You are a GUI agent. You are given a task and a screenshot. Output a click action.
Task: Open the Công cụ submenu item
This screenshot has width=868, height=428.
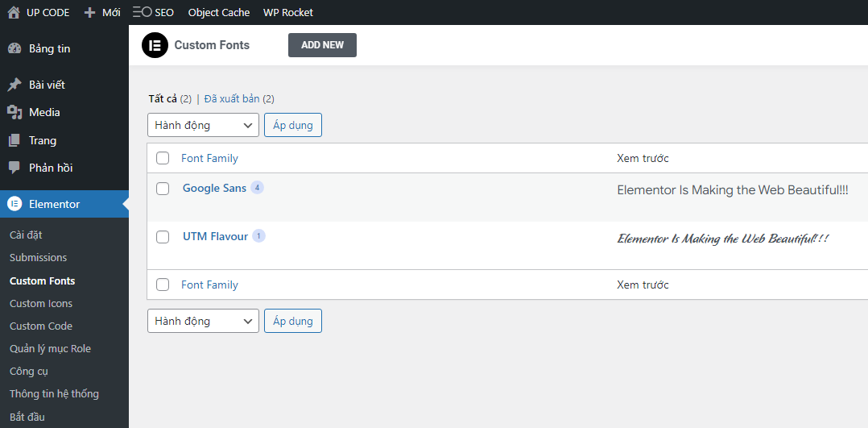pos(29,372)
